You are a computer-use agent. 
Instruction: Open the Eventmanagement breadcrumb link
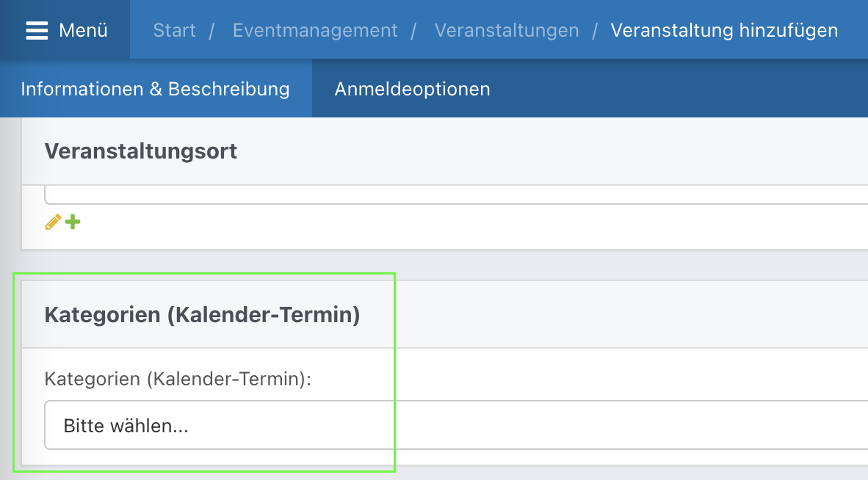coord(315,30)
